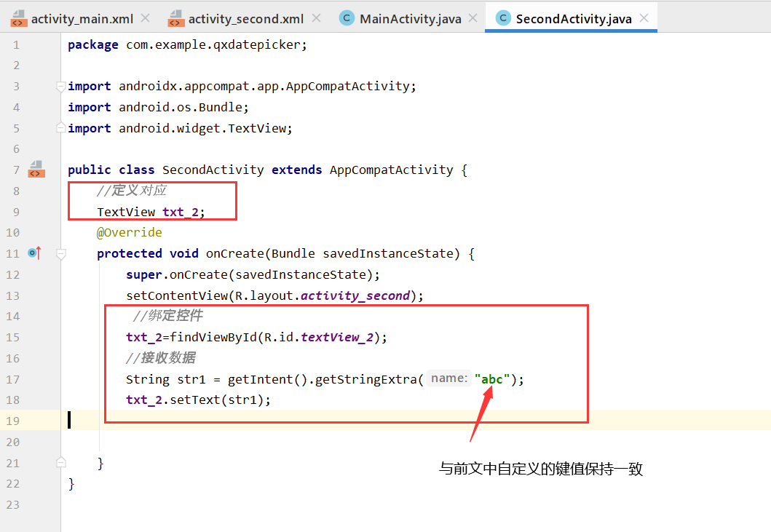Click the android.widget.TextView import text
Viewport: 771px width, 532px height.
(x=202, y=128)
